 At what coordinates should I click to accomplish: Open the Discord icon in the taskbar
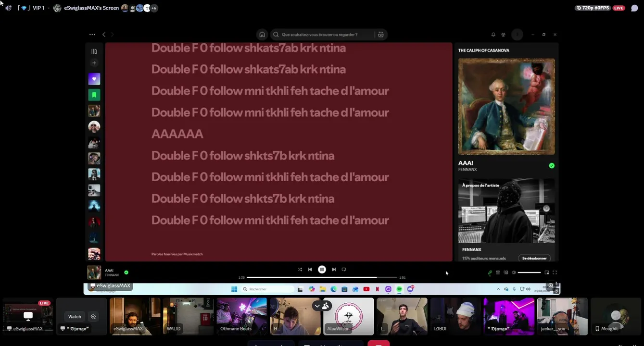coord(410,289)
